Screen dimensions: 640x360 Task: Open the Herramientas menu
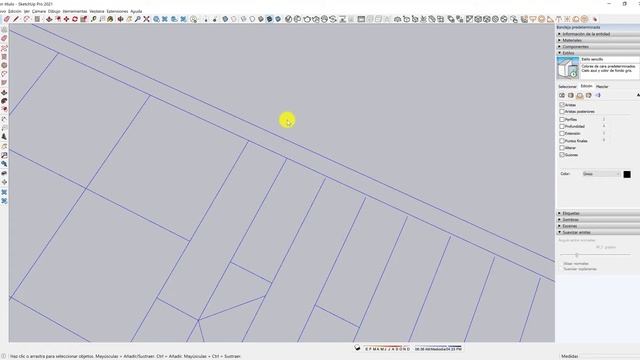75,11
